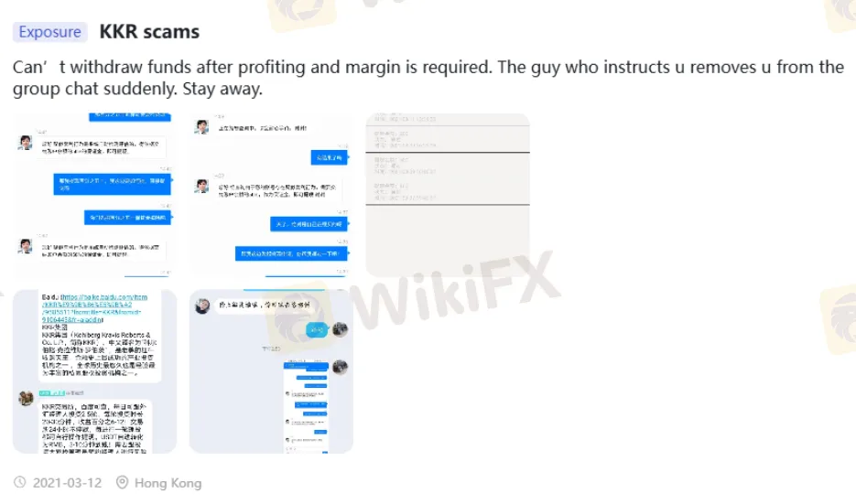Click the top avatar in second chat thumbnail
Viewport: 856px width, 504px height.
(x=202, y=126)
